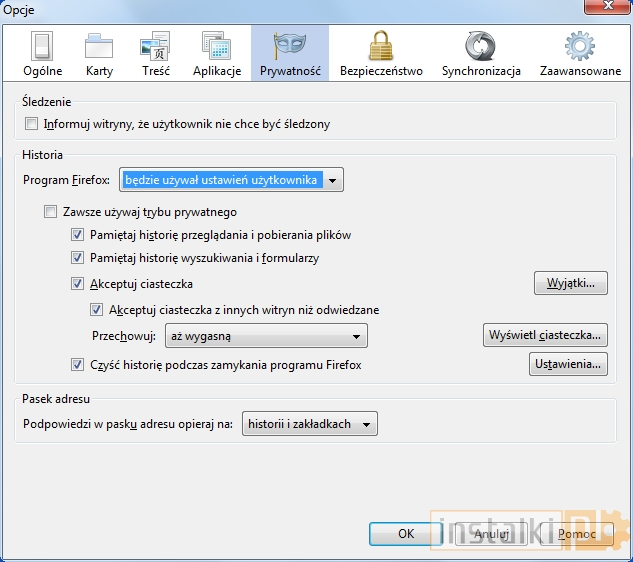Viewport: 633px width, 562px height.
Task: Expand the address bar suggestions dropdown
Action: coord(309,424)
